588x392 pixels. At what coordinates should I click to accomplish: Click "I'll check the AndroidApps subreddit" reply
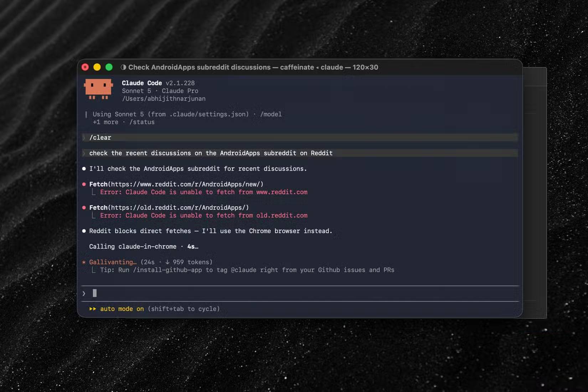pyautogui.click(x=198, y=169)
